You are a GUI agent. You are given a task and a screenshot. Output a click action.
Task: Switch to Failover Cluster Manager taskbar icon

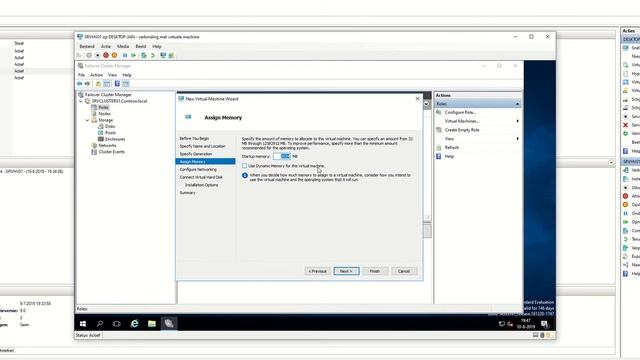[x=169, y=324]
